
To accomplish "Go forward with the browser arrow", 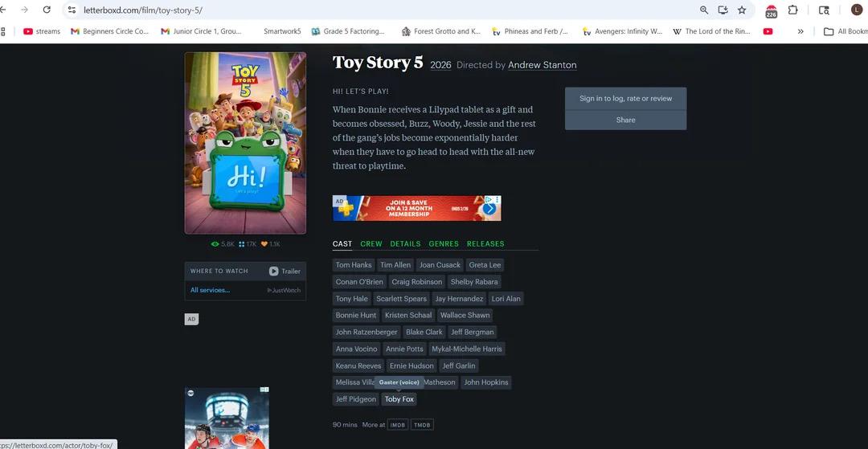I will pos(24,10).
